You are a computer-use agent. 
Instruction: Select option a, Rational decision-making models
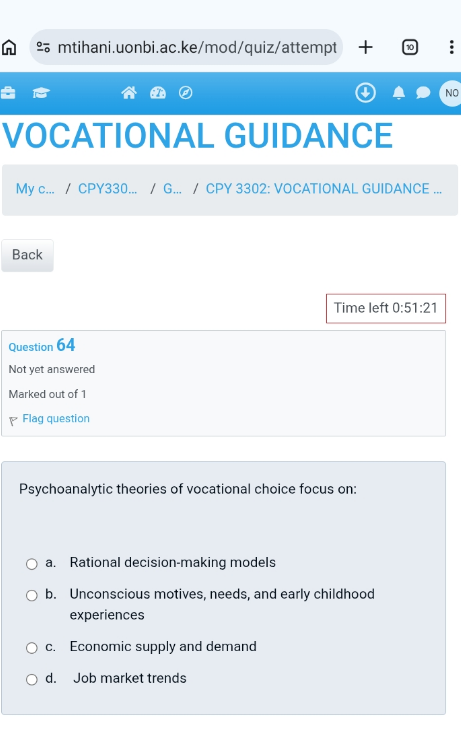click(x=31, y=564)
